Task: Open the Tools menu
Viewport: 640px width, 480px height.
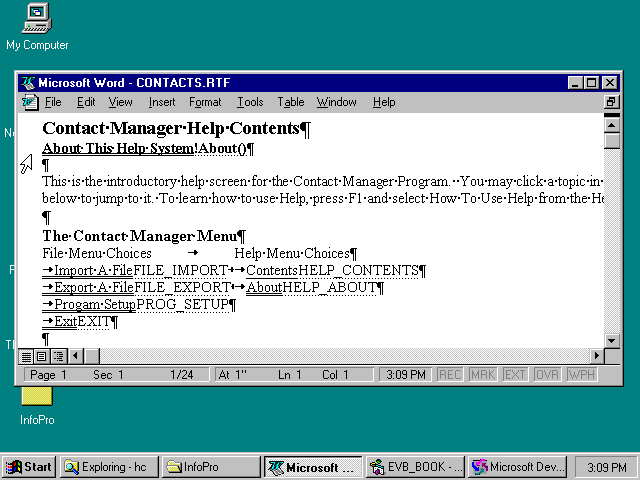Action: (x=250, y=102)
